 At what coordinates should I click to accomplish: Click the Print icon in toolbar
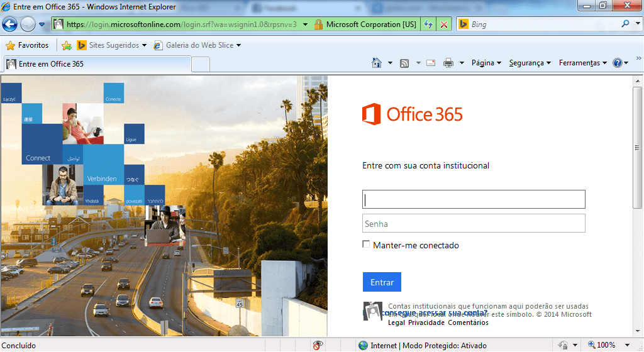[448, 63]
